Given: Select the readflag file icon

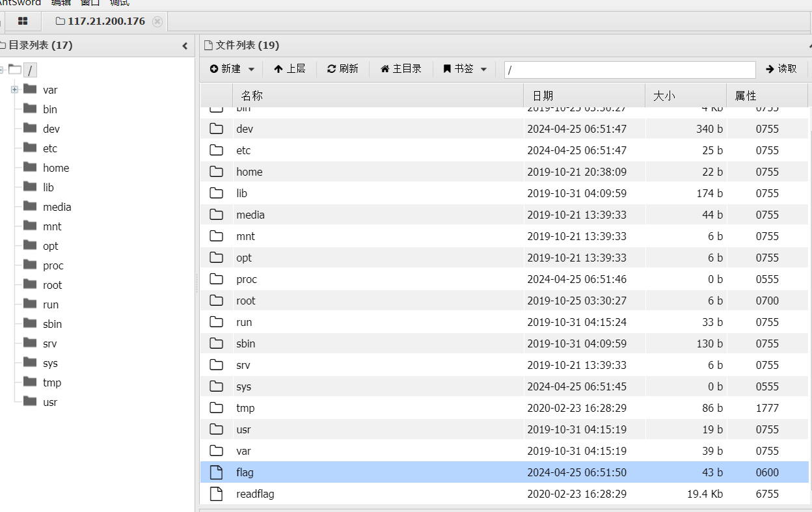Looking at the screenshot, I should 217,494.
